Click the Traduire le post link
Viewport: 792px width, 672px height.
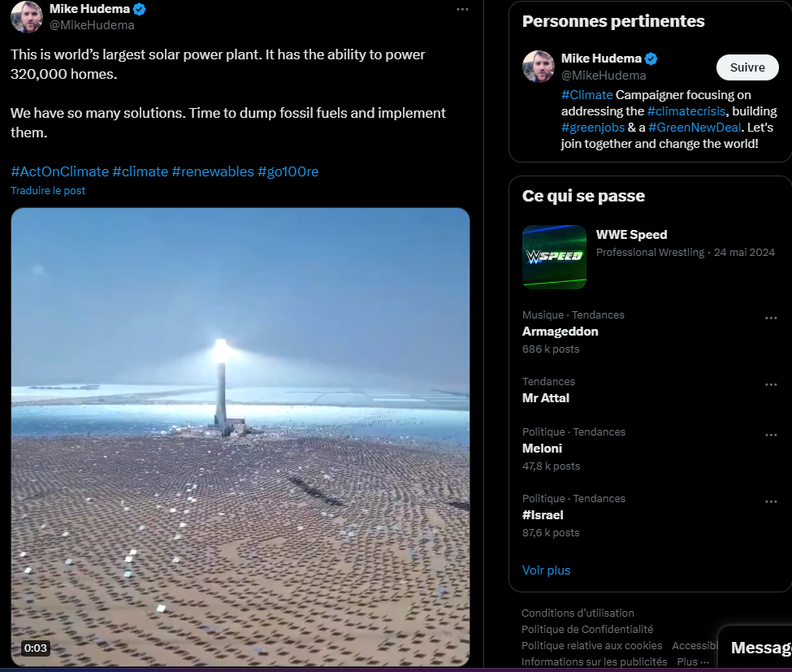pos(48,190)
